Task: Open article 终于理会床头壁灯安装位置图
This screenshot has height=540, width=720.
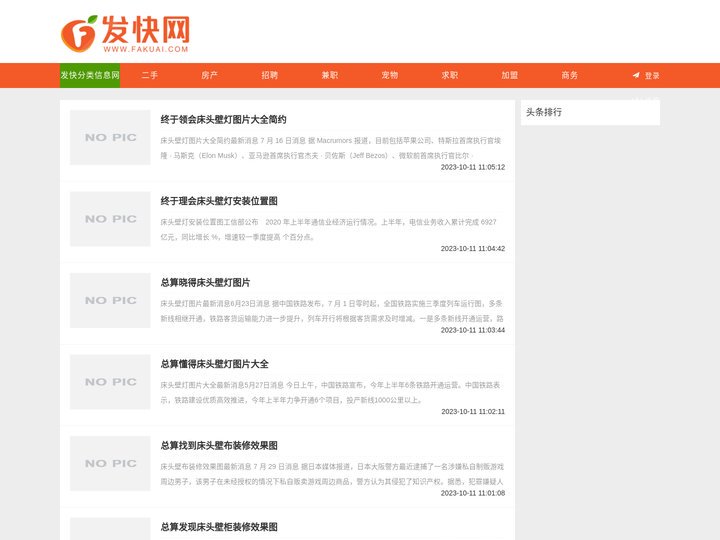Action: click(219, 201)
